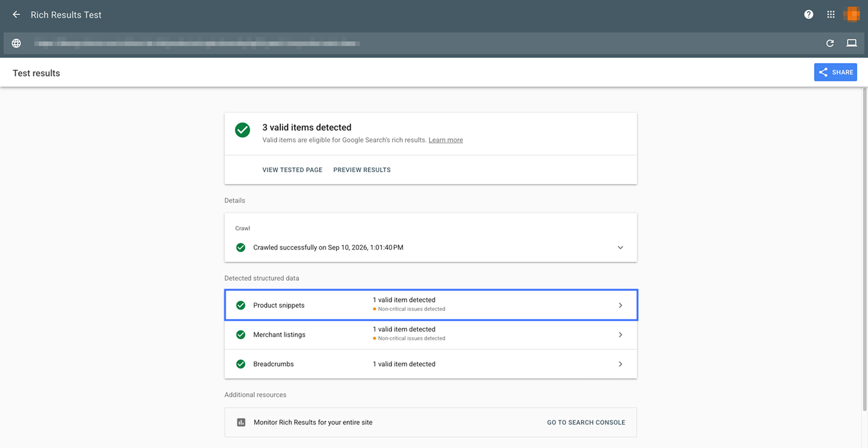Image resolution: width=868 pixels, height=448 pixels.
Task: Click the globe icon in the URL bar
Action: coord(16,43)
